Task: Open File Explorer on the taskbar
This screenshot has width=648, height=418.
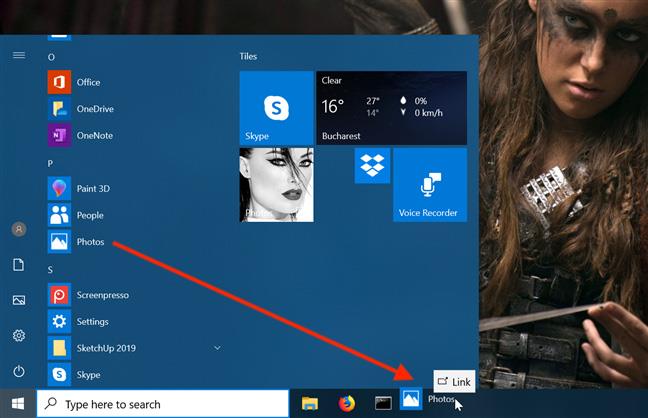Action: (310, 403)
